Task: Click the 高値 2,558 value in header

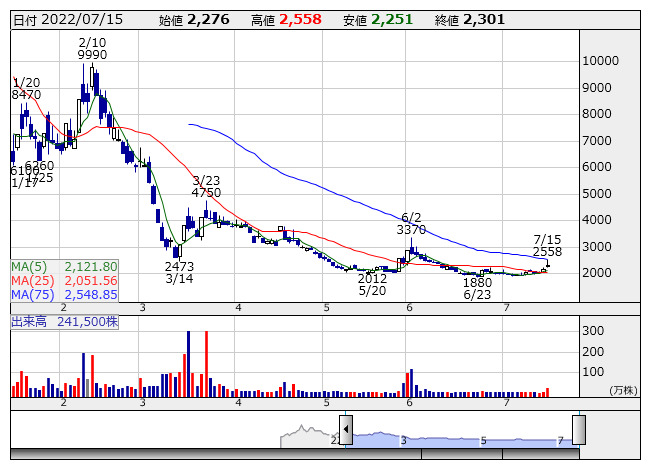Action: point(301,19)
